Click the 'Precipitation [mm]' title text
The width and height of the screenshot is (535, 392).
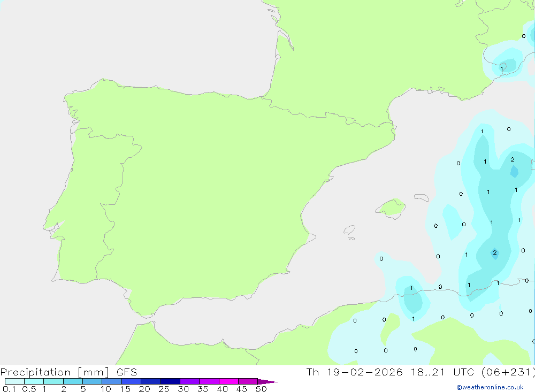55,372
